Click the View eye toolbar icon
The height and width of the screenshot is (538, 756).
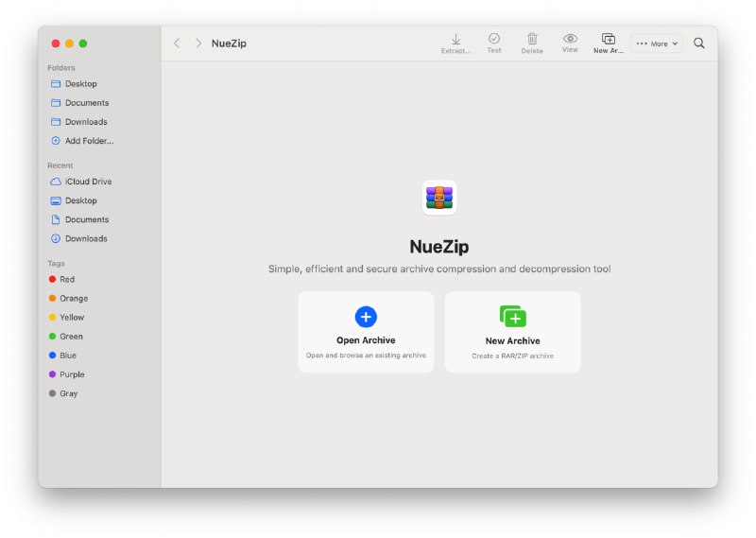[x=570, y=38]
